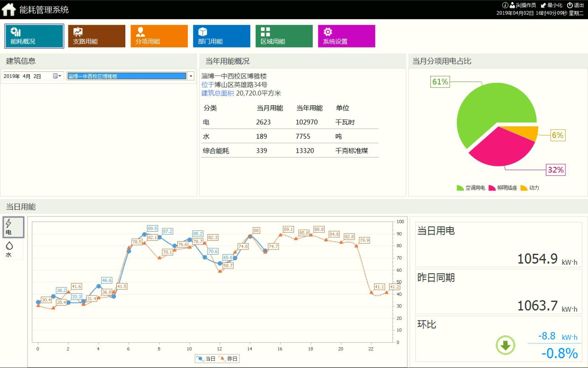Open the date picker calendar dropdown

point(57,76)
